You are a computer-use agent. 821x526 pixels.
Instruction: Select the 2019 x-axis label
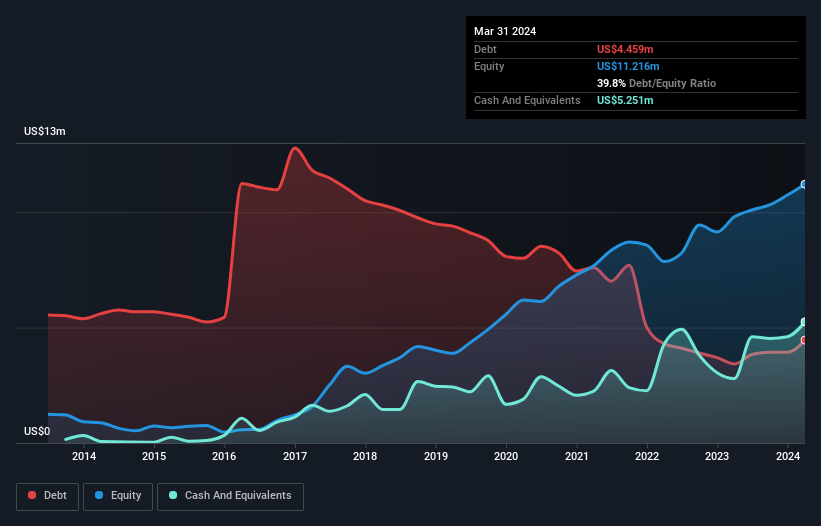point(436,456)
